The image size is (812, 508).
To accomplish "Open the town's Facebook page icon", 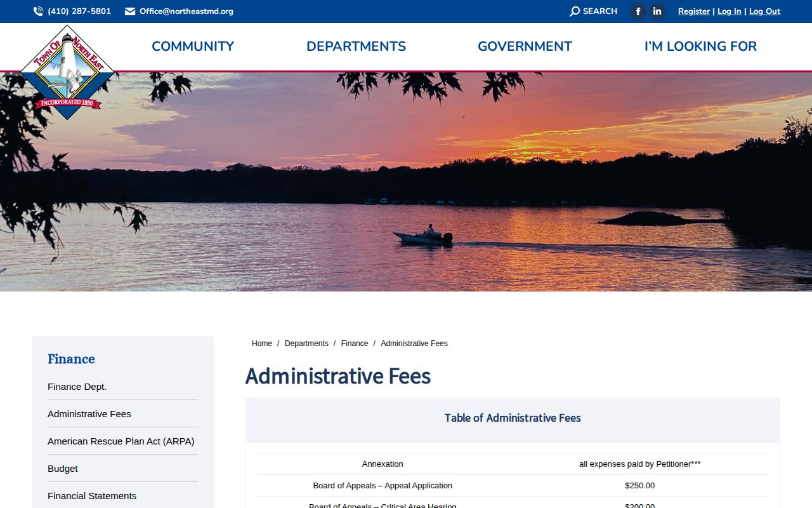I will 638,11.
